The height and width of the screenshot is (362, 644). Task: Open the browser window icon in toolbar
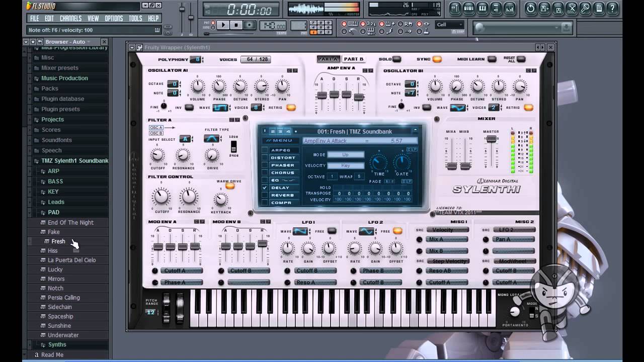pos(496,9)
